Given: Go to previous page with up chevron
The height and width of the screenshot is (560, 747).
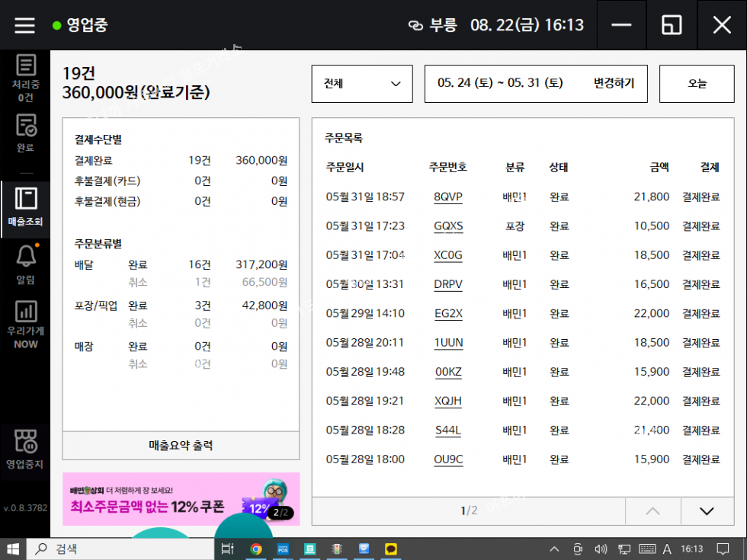Looking at the screenshot, I should 652,510.
